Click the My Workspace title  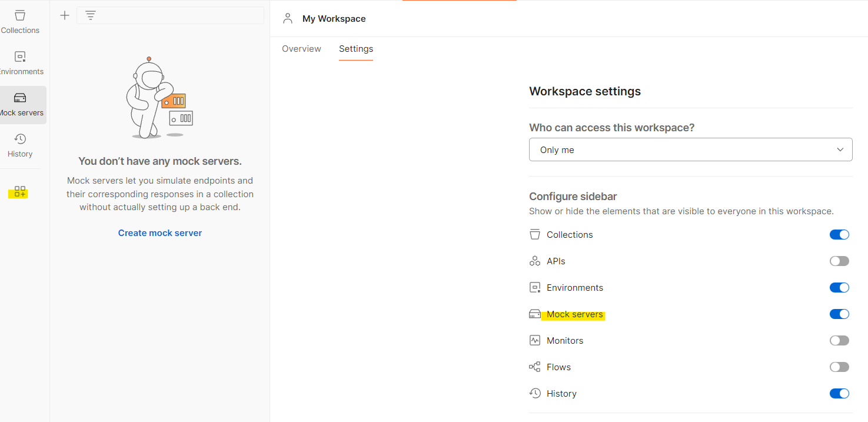point(334,19)
